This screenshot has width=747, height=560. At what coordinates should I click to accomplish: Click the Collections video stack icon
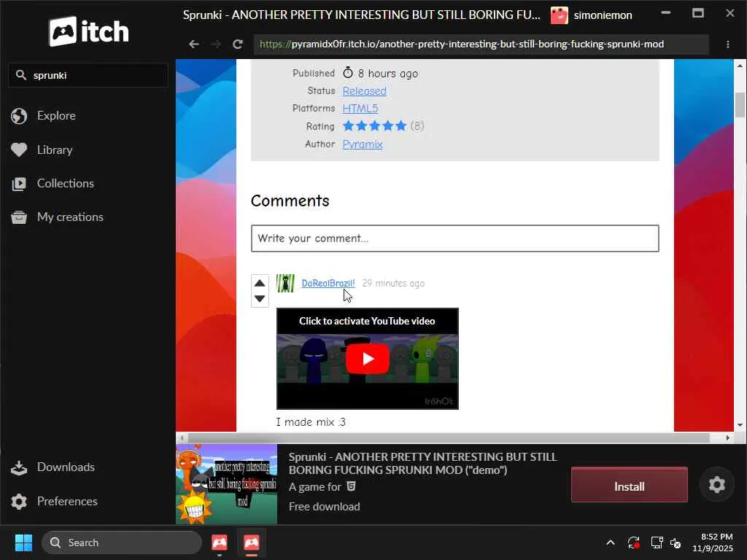click(x=19, y=184)
